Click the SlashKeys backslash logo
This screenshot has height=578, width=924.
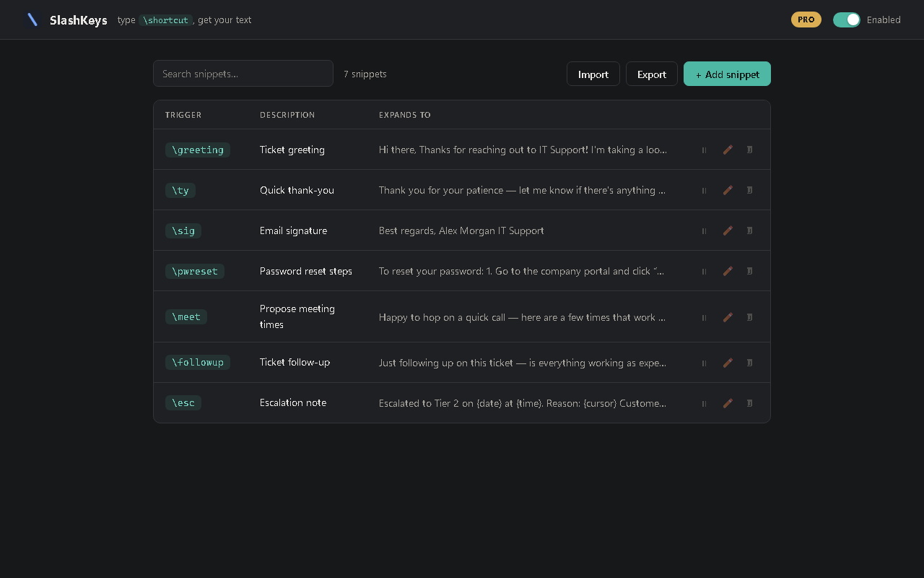click(x=32, y=20)
